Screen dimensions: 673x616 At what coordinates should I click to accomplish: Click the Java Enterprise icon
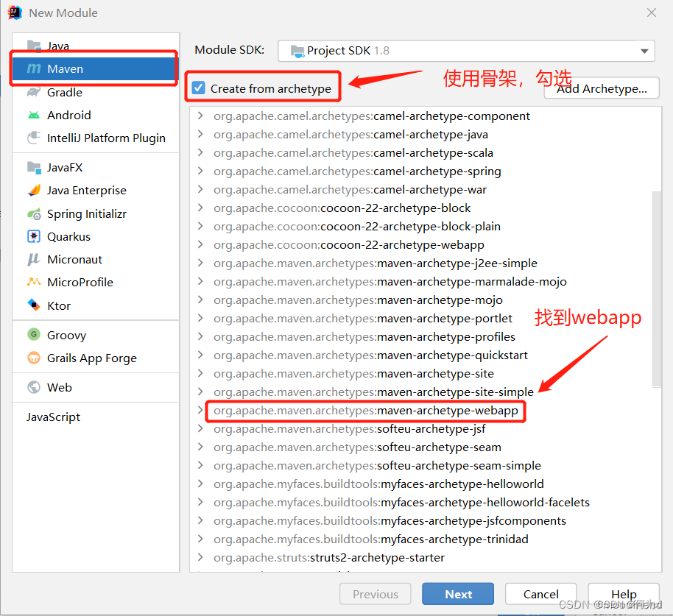tap(34, 190)
